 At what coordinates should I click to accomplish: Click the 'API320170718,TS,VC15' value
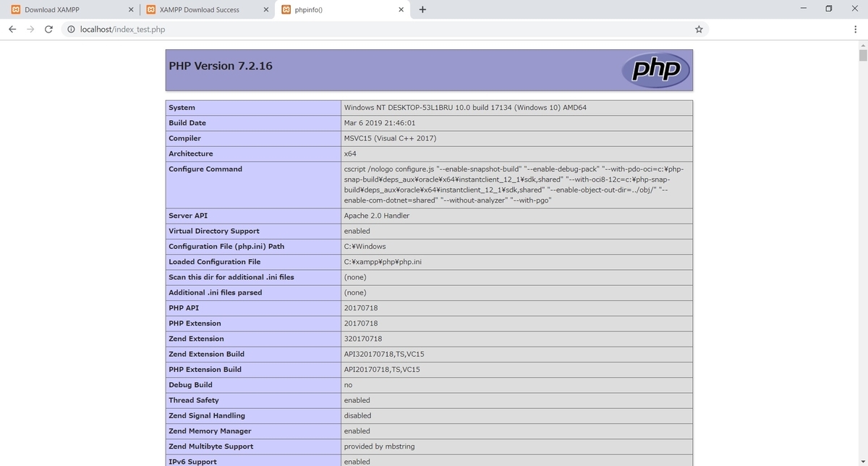click(384, 354)
